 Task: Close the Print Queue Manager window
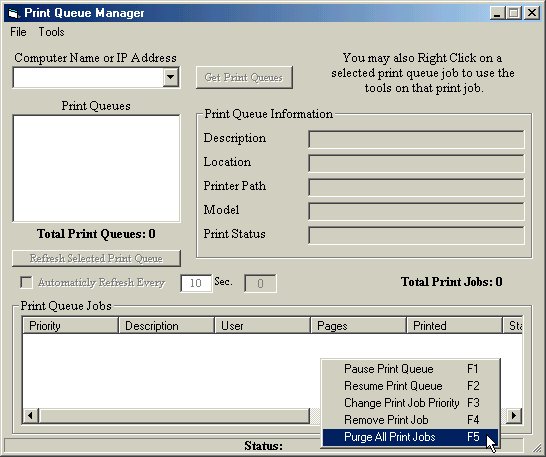532,13
